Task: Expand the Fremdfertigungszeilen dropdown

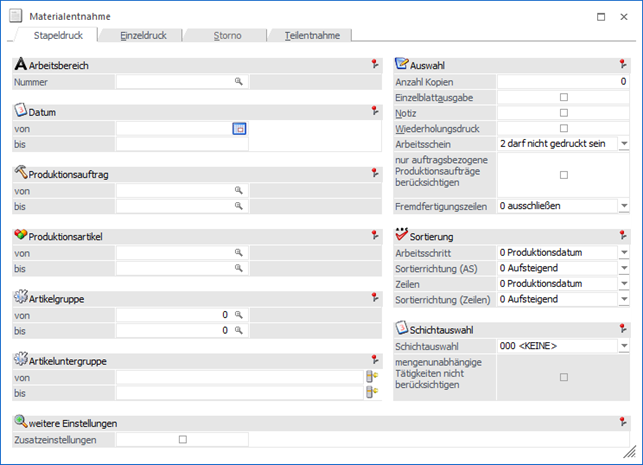Action: pyautogui.click(x=623, y=206)
